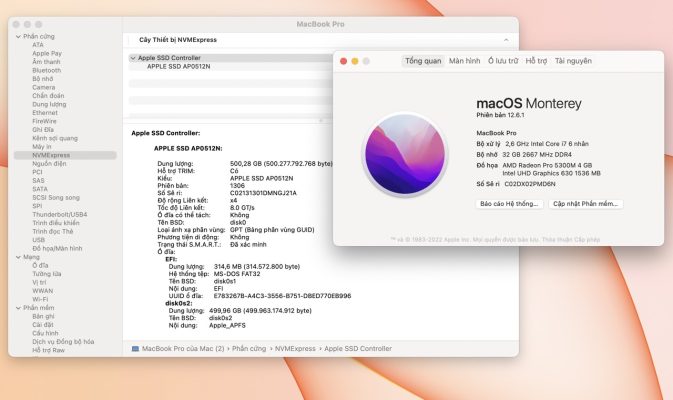This screenshot has width=673, height=400.
Task: Select Nguồn điện in the sidebar
Action: 49,164
